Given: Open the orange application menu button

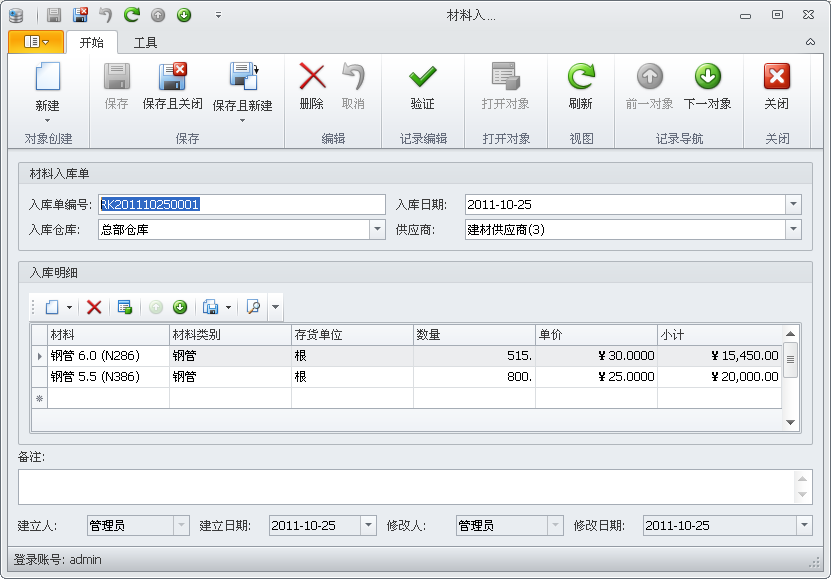Looking at the screenshot, I should [36, 42].
